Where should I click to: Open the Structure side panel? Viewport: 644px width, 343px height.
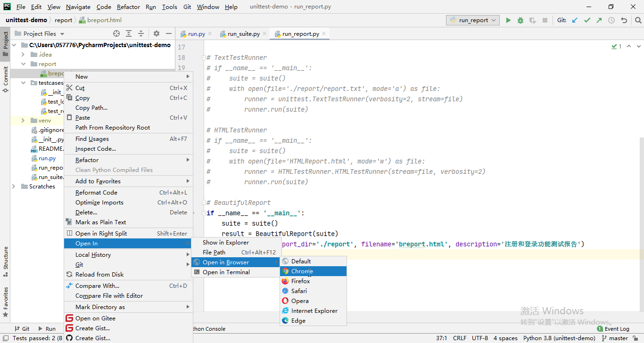point(5,261)
